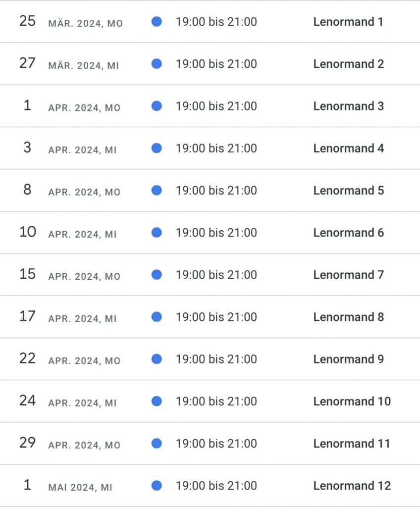Open the Lenormand 3 event
Screen dimensions: 420x507
point(348,106)
